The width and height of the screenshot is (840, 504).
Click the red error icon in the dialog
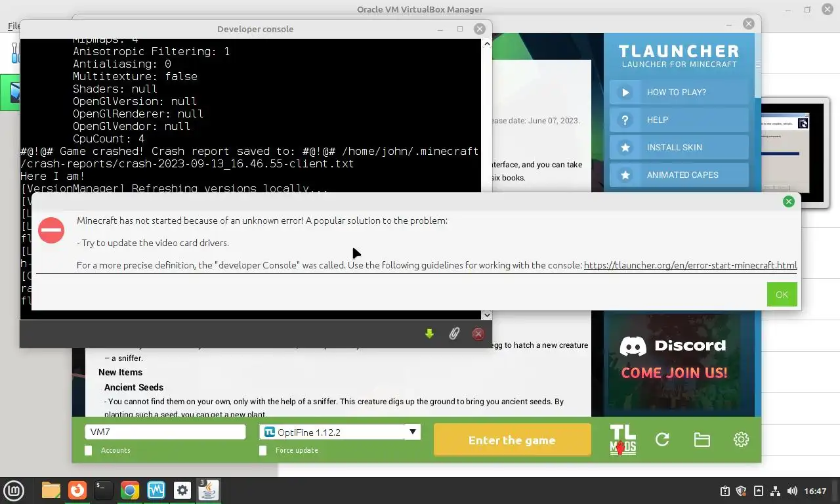click(x=51, y=230)
